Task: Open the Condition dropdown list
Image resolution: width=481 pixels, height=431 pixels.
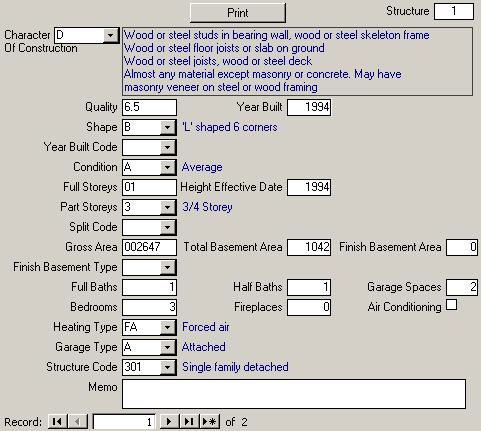Action: coord(167,167)
